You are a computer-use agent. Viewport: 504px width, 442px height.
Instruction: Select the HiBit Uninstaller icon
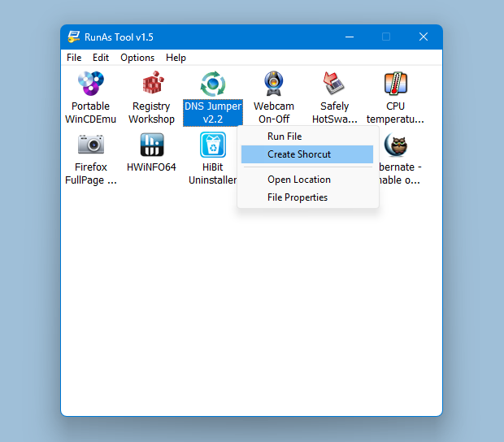click(212, 145)
